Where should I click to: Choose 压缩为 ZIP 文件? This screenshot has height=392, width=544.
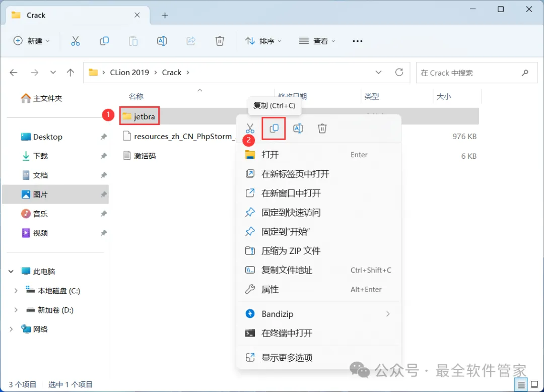318,250
